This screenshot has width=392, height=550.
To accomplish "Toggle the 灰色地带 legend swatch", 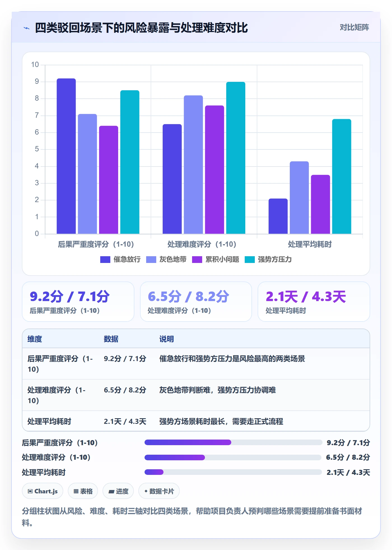I will coord(151,260).
